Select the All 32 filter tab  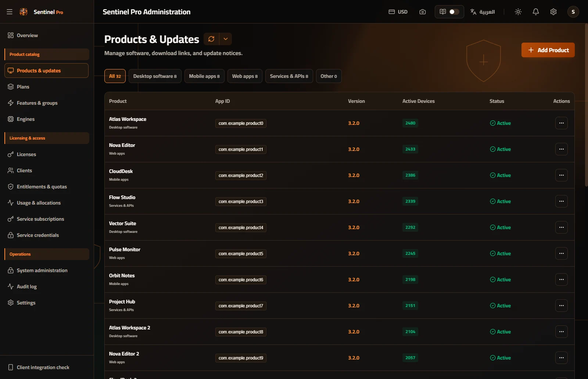(x=115, y=76)
